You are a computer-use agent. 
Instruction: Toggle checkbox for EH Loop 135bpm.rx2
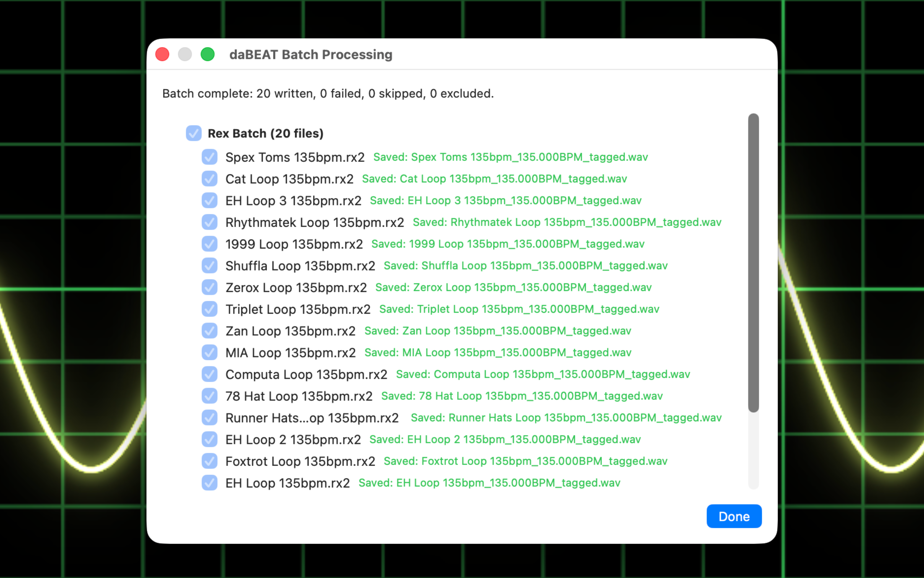coord(210,483)
